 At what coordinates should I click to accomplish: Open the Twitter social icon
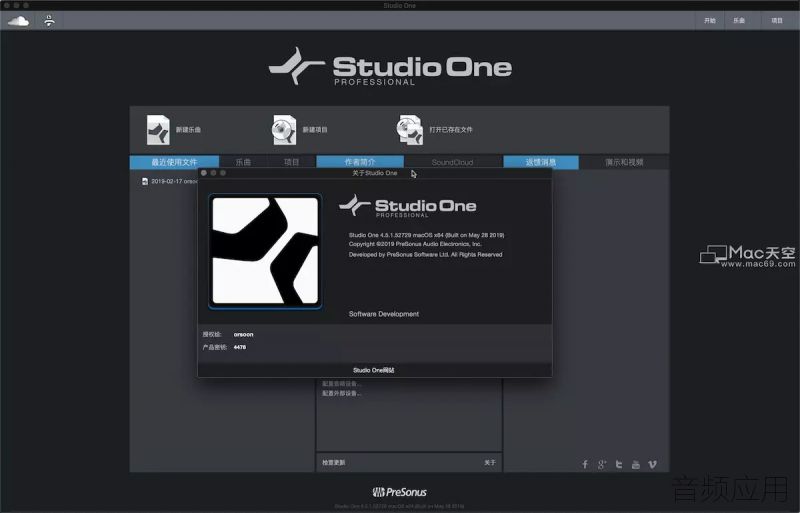pos(619,464)
